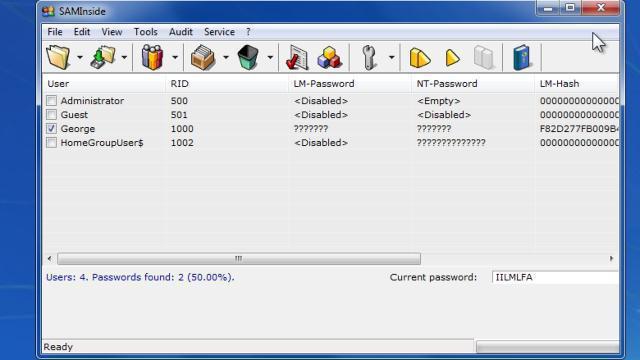Click the small yellow play arrow icon

452,58
